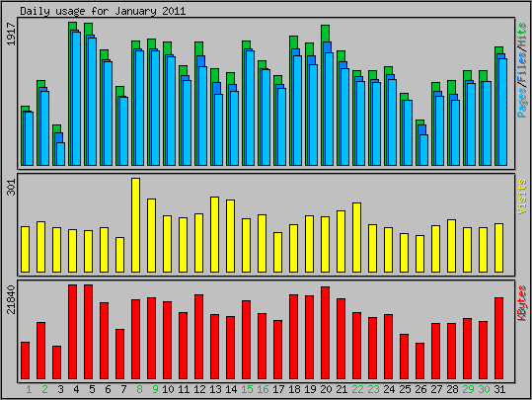Click day 28 on the x-axis
The image size is (532, 400).
point(452,389)
